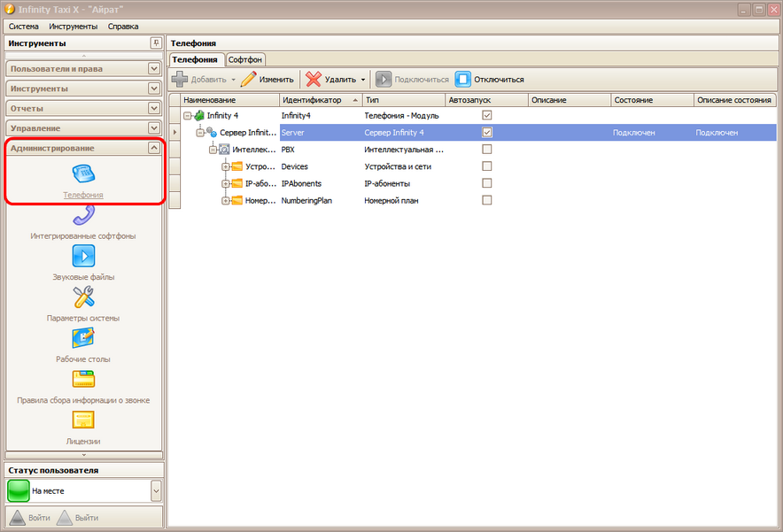Open the Телефония phone icon in sidebar

point(83,173)
